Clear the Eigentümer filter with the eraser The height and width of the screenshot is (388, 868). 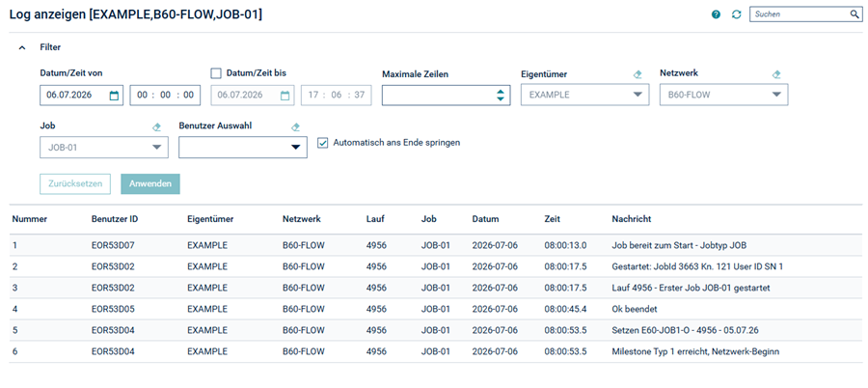(x=637, y=74)
